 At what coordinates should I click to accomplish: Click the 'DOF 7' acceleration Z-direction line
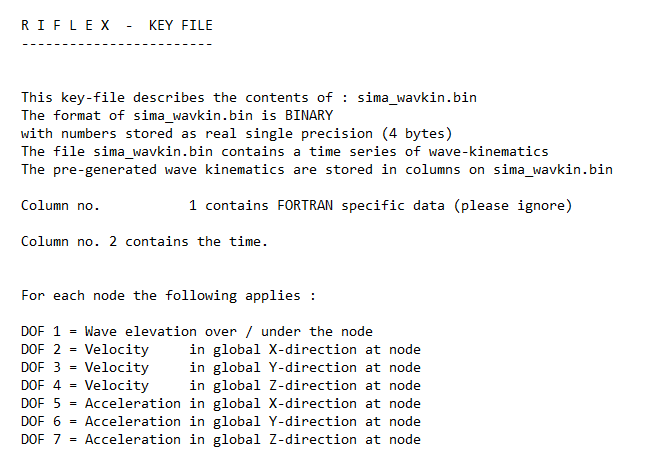click(x=220, y=439)
